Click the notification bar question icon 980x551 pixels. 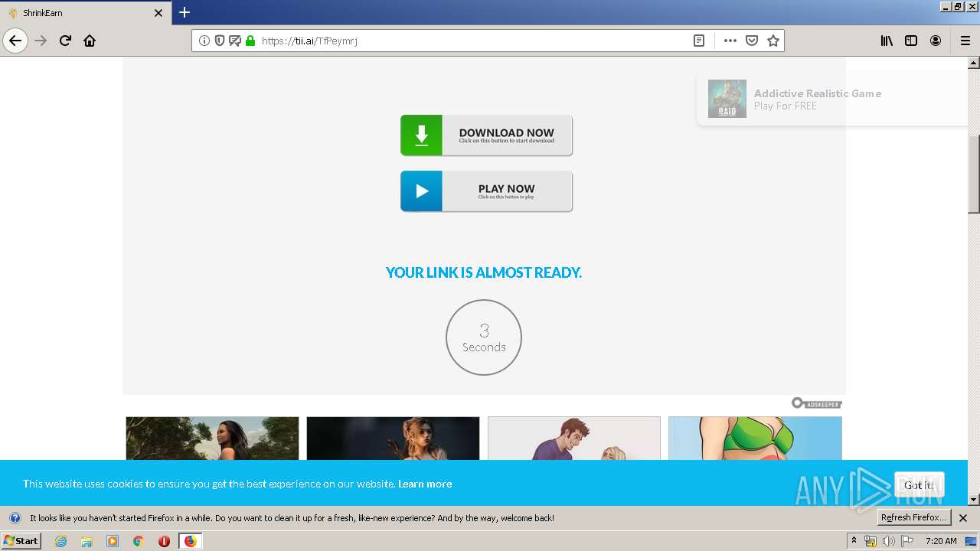tap(15, 518)
